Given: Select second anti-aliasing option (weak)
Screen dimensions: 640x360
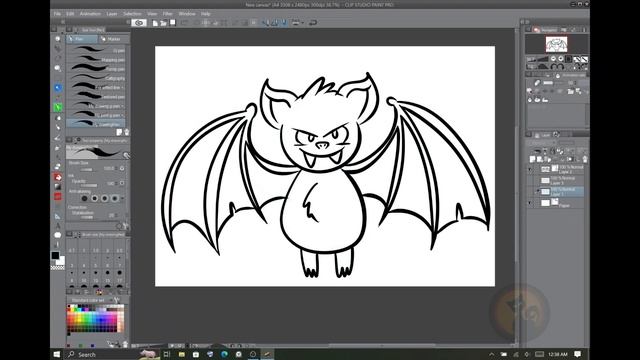Looking at the screenshot, I should click(x=95, y=198).
